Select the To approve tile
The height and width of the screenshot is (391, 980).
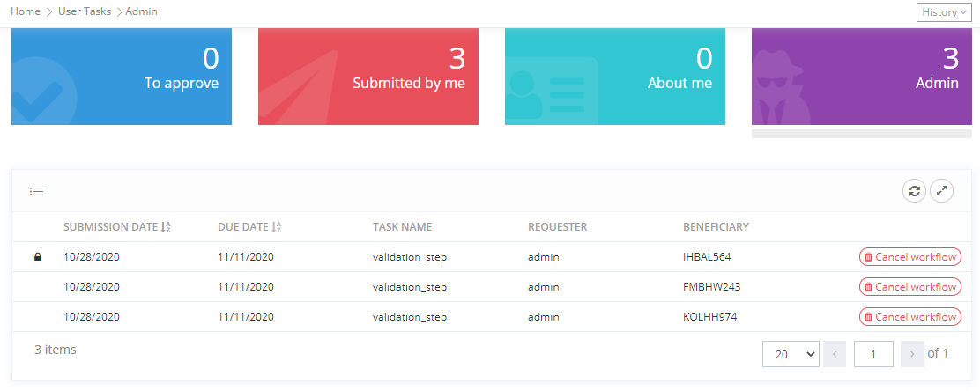(122, 77)
